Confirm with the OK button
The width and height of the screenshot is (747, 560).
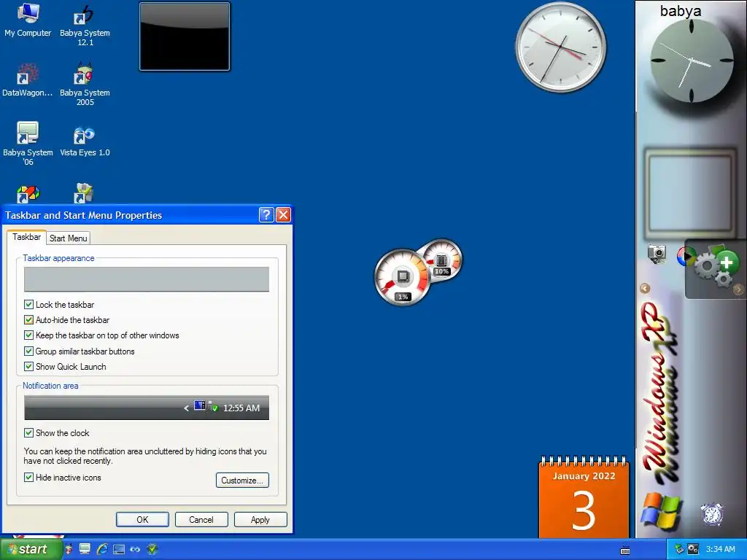tap(142, 519)
